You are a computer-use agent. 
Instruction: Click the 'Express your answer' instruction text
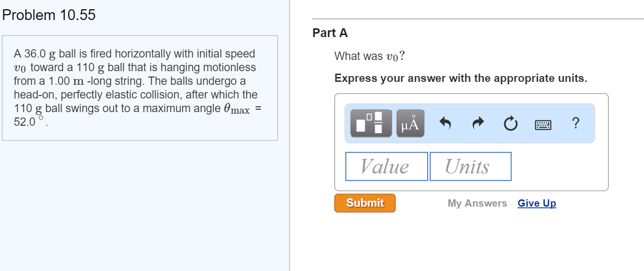(461, 78)
